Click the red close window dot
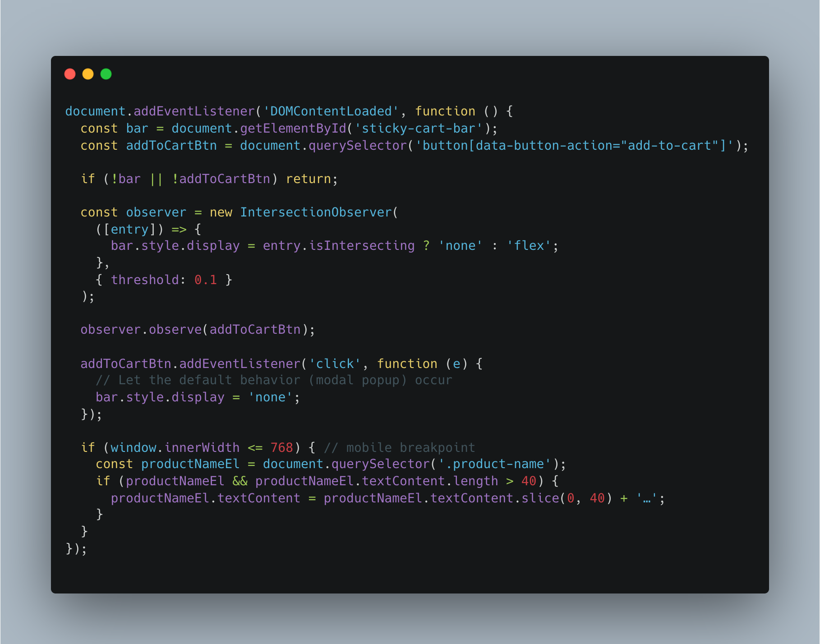The width and height of the screenshot is (820, 644). [70, 74]
